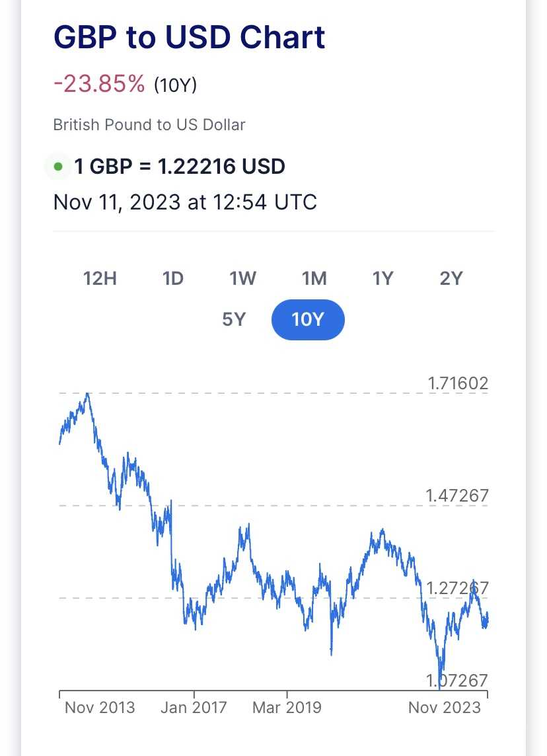The width and height of the screenshot is (547, 756).
Task: Click the Mar 2019 axis label
Action: [x=287, y=707]
